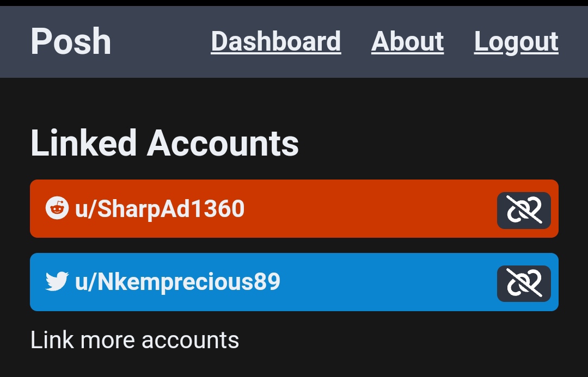Click the word Link below the cards
Image resolution: width=588 pixels, height=377 pixels.
(52, 340)
